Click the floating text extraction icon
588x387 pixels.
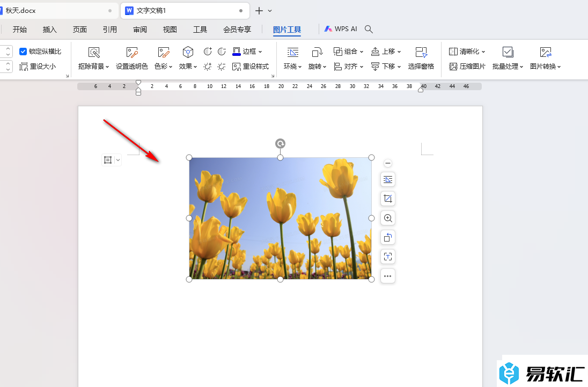pos(388,257)
